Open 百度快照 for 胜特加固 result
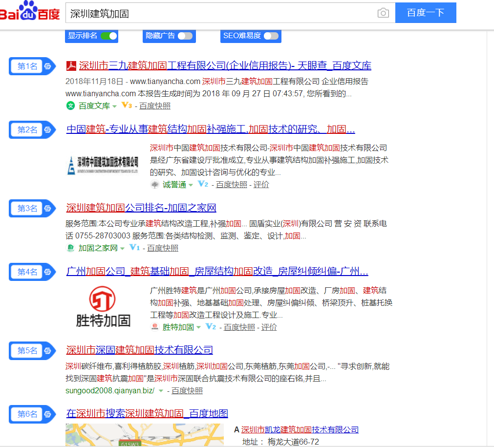The height and width of the screenshot is (448, 494). point(239,327)
